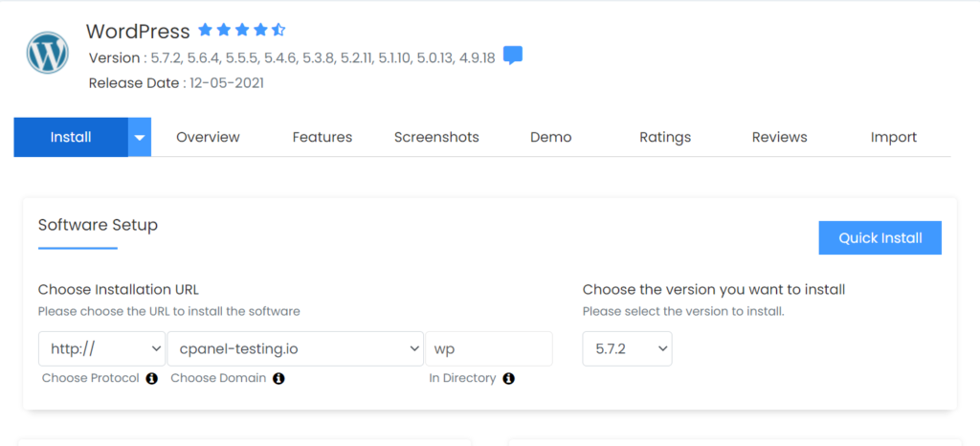The image size is (980, 446).
Task: Open the 5.7.2 version dropdown
Action: tap(628, 348)
